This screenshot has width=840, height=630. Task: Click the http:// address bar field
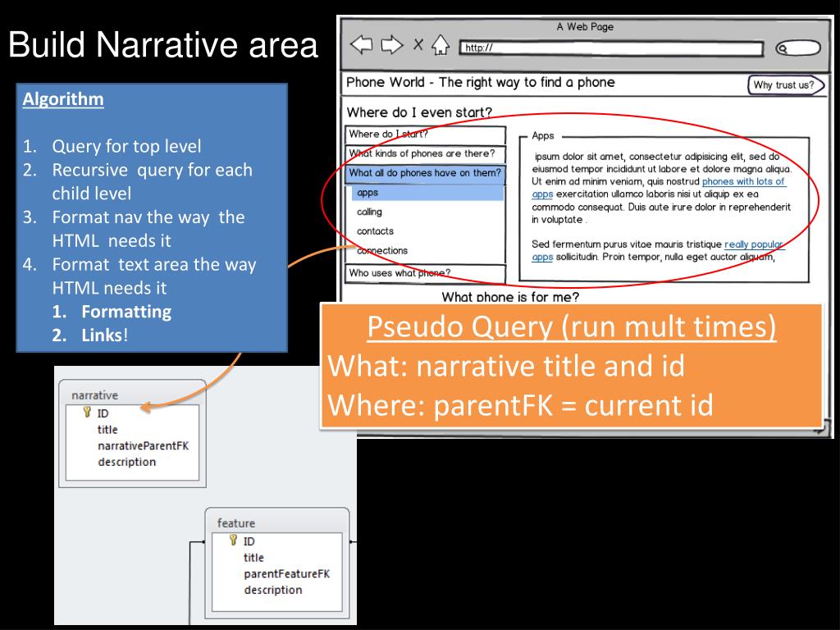tap(611, 48)
